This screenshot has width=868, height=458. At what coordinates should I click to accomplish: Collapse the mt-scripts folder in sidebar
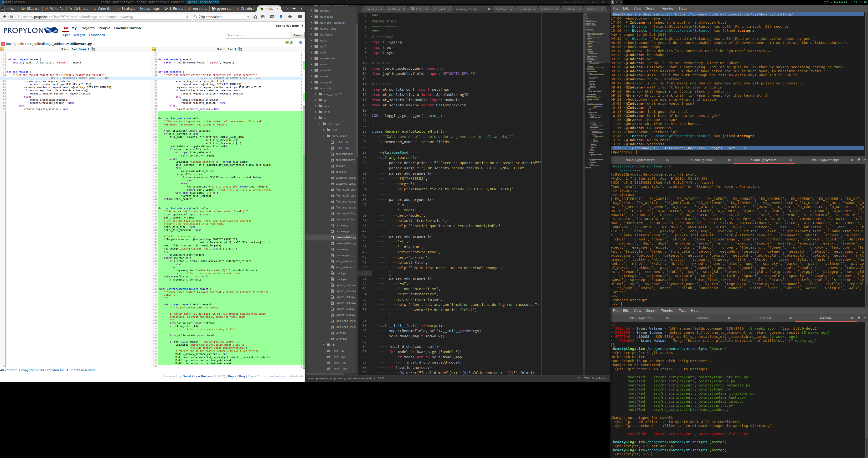click(311, 88)
